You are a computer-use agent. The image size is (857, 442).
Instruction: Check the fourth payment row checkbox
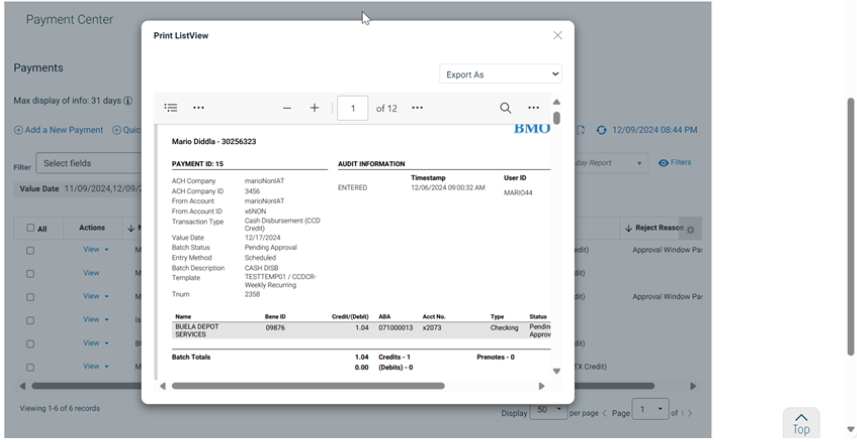point(30,321)
